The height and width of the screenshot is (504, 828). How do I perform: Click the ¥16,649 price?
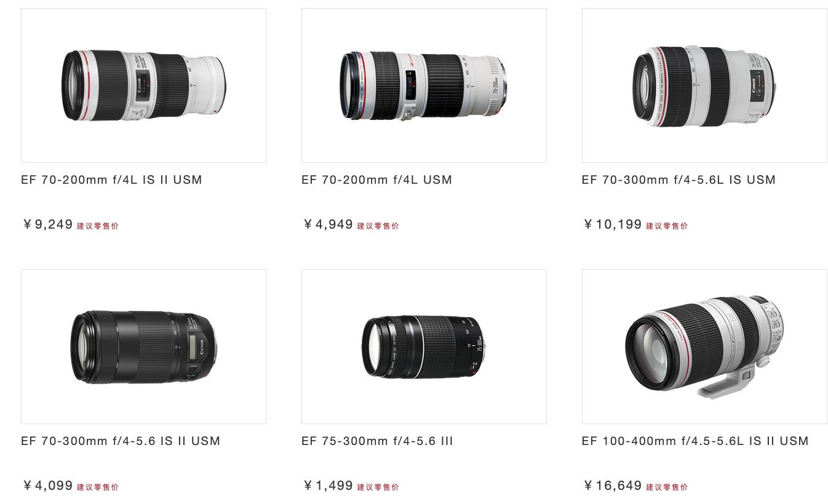coord(613,486)
